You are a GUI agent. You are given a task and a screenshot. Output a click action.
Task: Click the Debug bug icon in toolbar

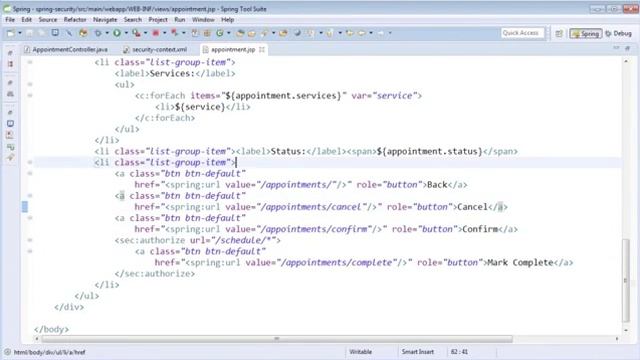coord(98,33)
